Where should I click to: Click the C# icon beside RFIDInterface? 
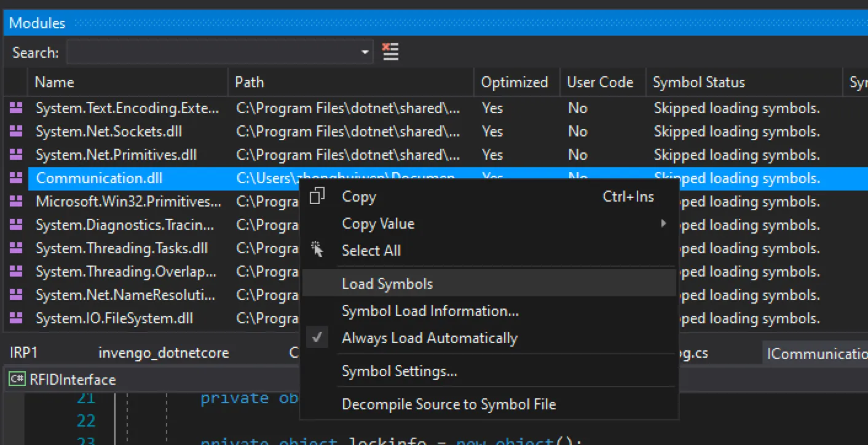click(x=17, y=379)
